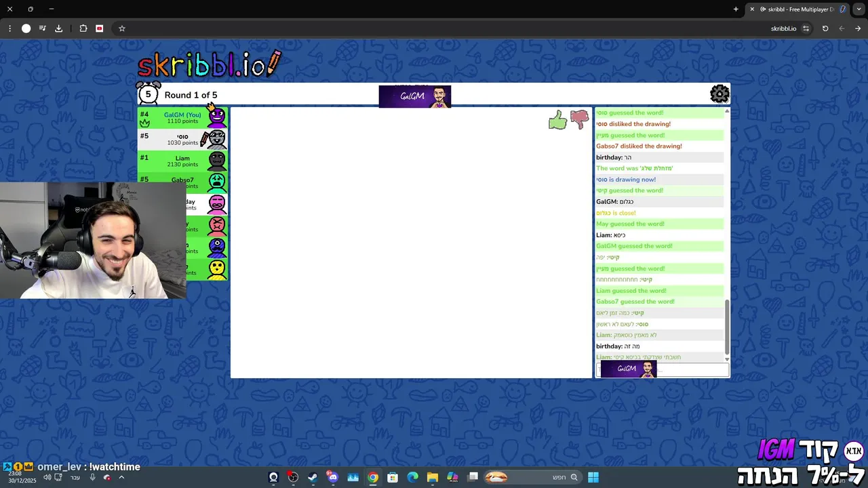Click 'Liam guessed the word!' message

pyautogui.click(x=631, y=291)
